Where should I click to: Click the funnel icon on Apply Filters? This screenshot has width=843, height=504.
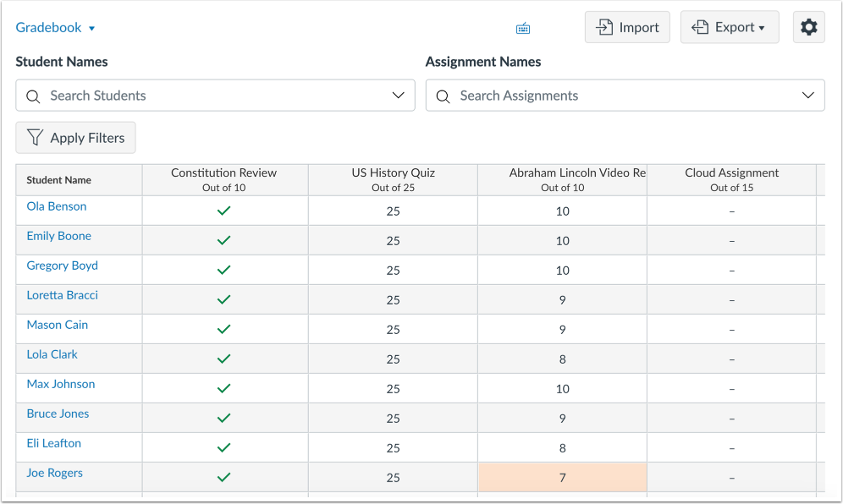[35, 137]
